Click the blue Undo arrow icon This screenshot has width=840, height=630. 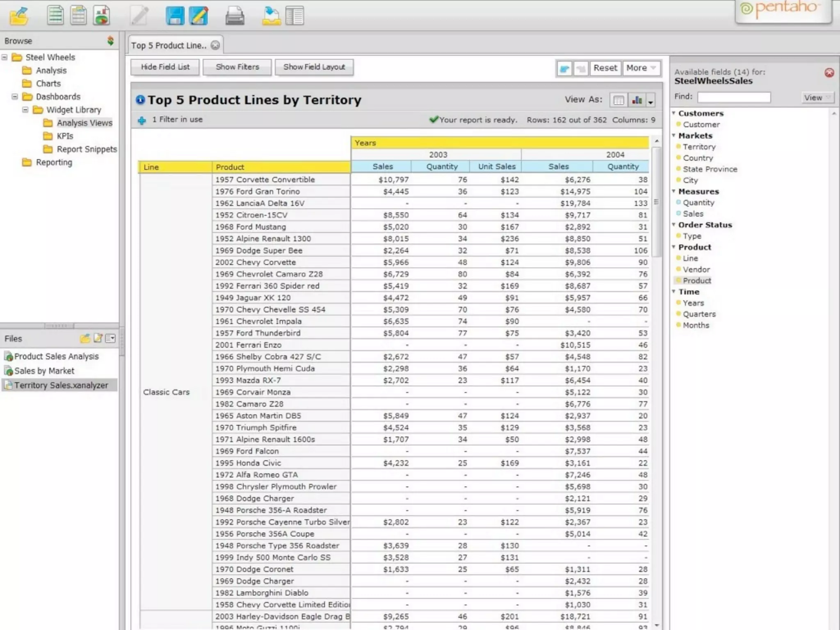coord(565,68)
